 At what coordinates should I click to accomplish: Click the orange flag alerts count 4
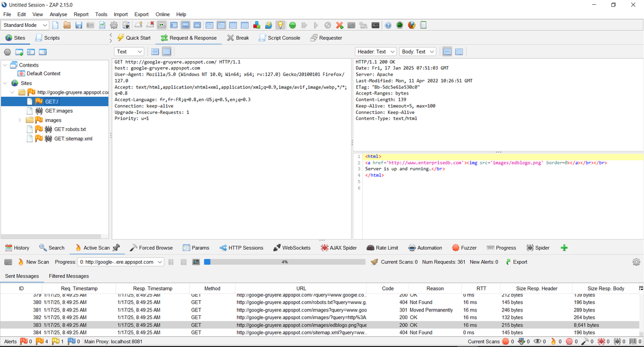(42, 342)
